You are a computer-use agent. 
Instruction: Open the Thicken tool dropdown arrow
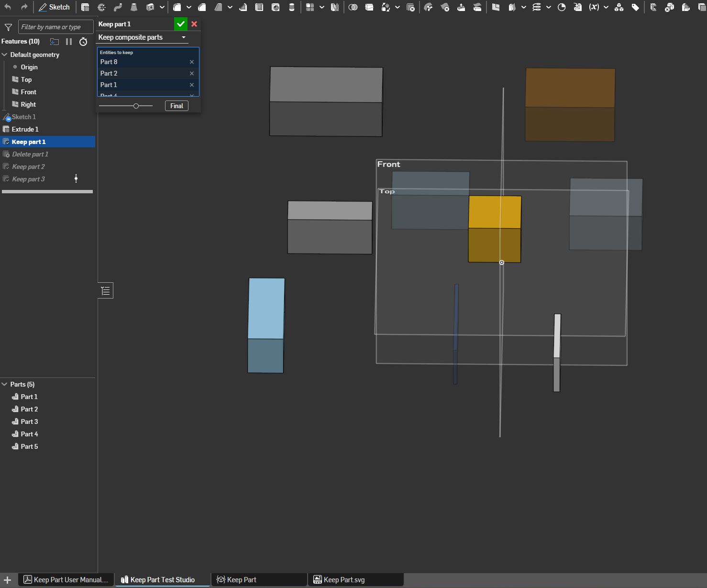[162, 7]
